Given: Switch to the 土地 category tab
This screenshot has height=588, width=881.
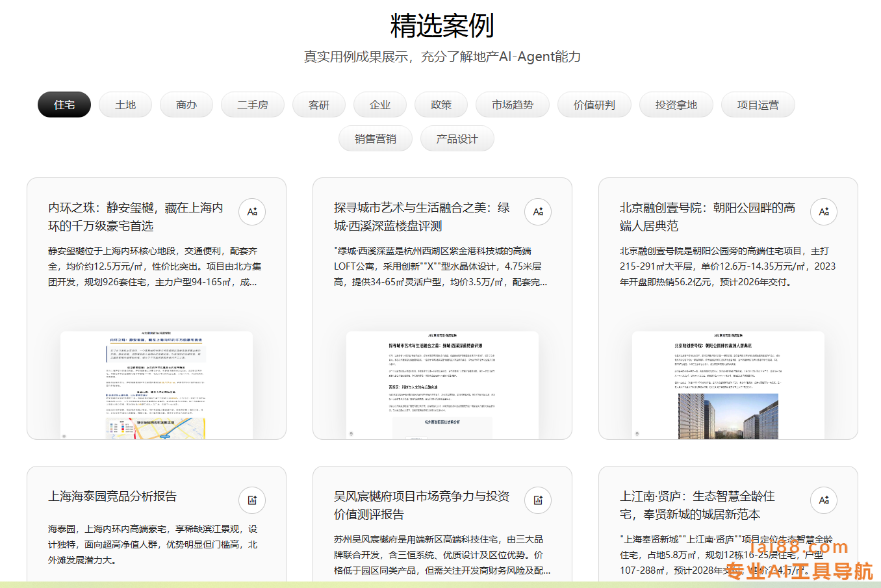Looking at the screenshot, I should pyautogui.click(x=125, y=105).
